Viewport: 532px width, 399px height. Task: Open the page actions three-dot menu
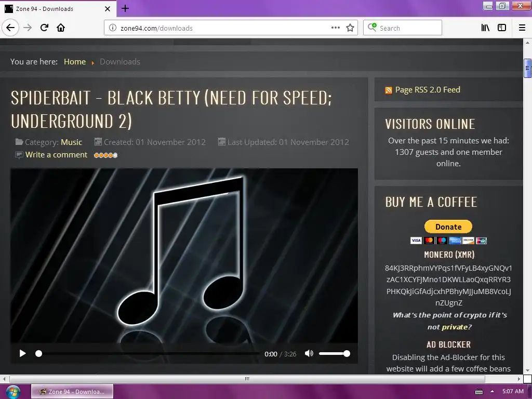pos(335,28)
